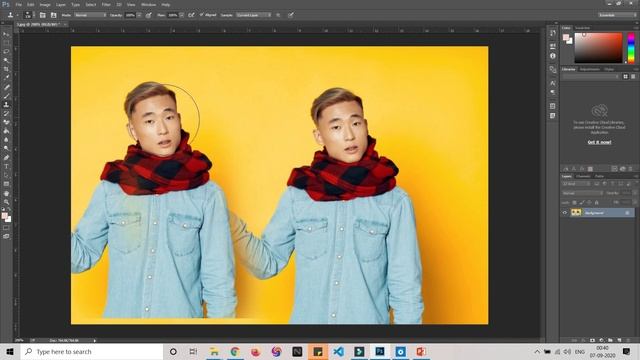Open the Essentials workspace switcher
The image size is (640, 360).
click(617, 15)
